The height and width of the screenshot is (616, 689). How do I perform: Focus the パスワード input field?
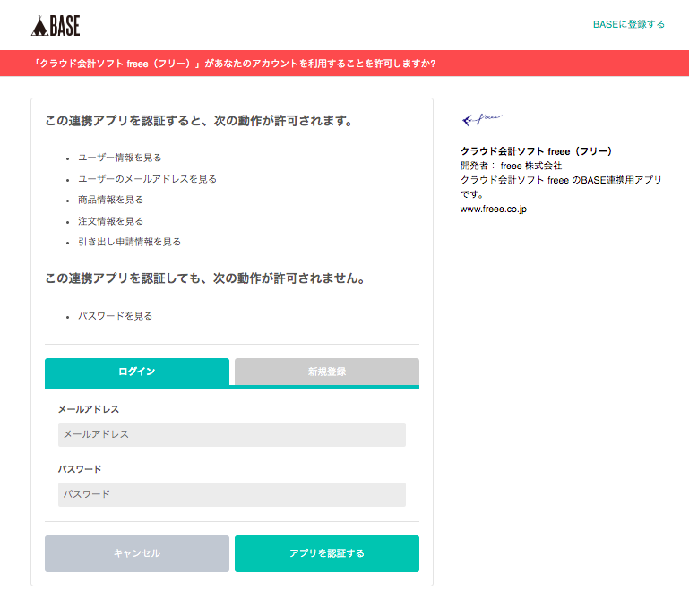coord(232,494)
